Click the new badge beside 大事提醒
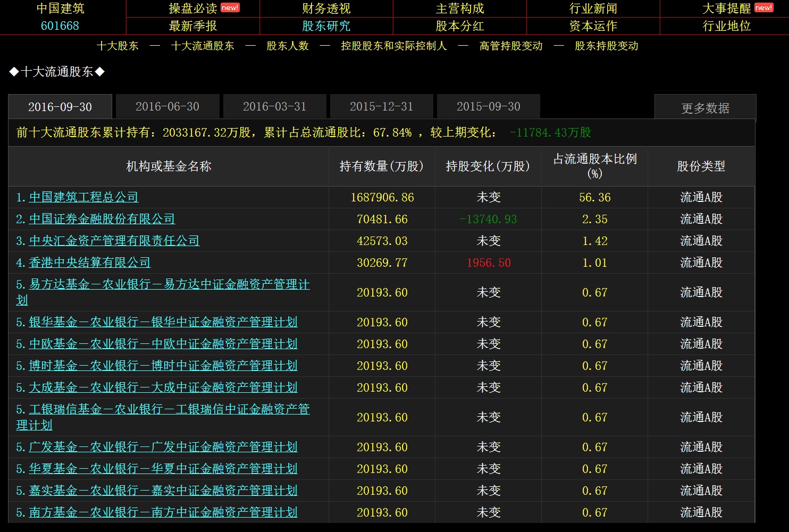Image resolution: width=789 pixels, height=532 pixels. 763,7
